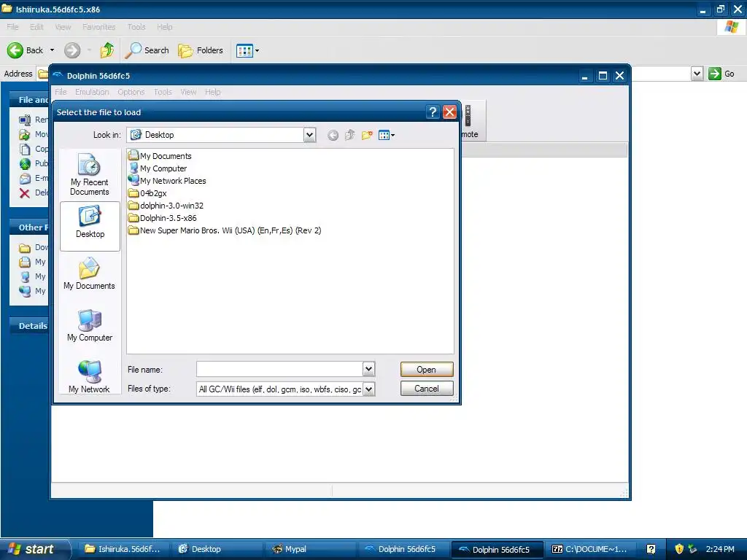
Task: Open the Dolphin Help menu
Action: pos(212,92)
